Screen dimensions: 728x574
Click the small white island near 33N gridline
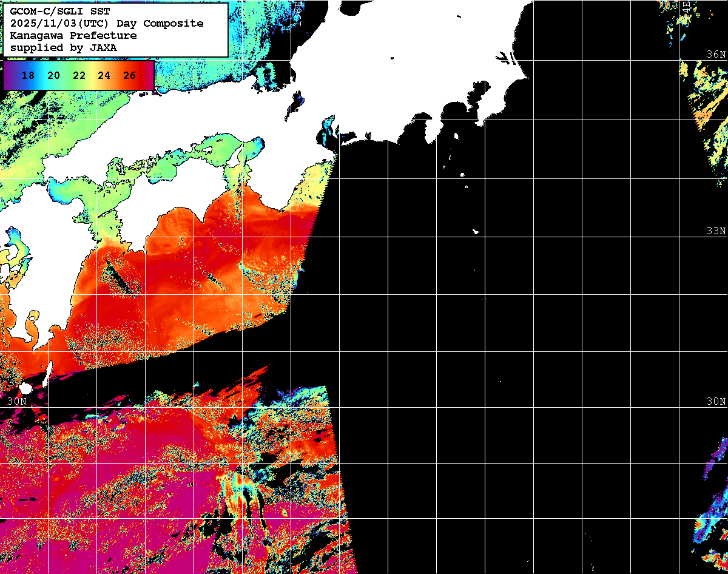point(476,231)
